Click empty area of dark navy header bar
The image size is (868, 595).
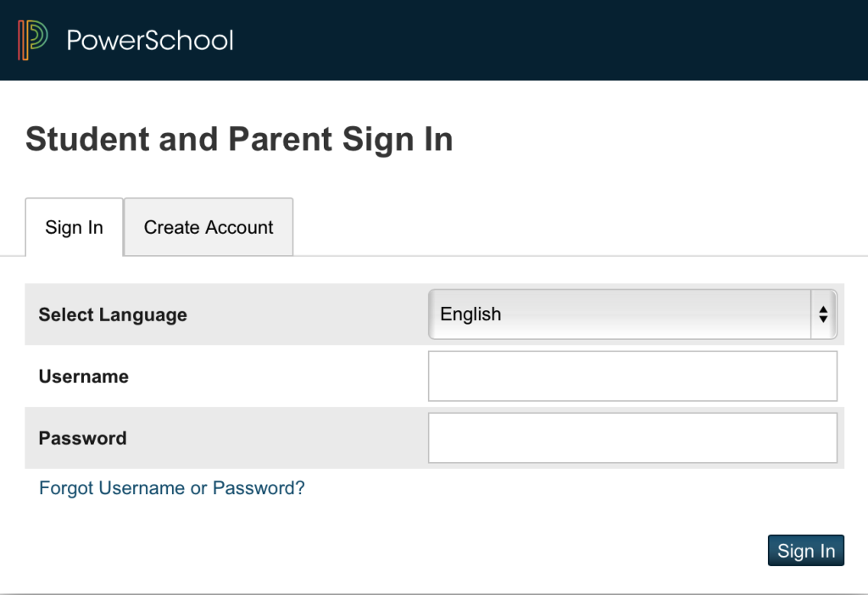(x=551, y=40)
